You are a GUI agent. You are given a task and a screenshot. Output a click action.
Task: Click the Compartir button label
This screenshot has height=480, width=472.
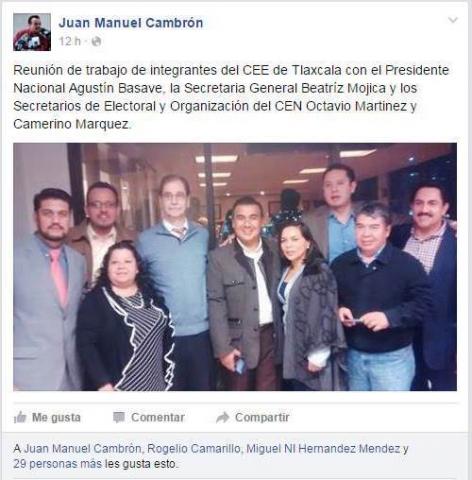(262, 417)
